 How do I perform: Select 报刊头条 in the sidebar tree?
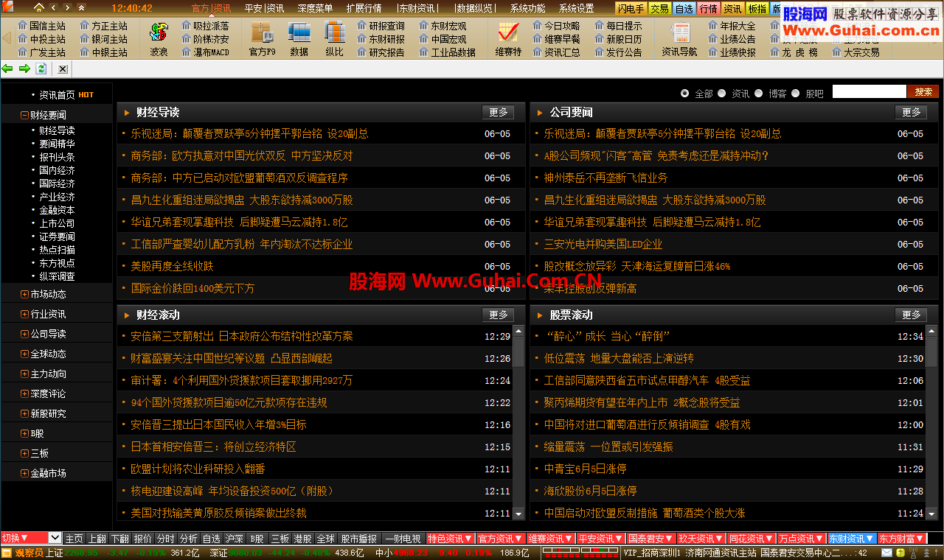coord(57,157)
